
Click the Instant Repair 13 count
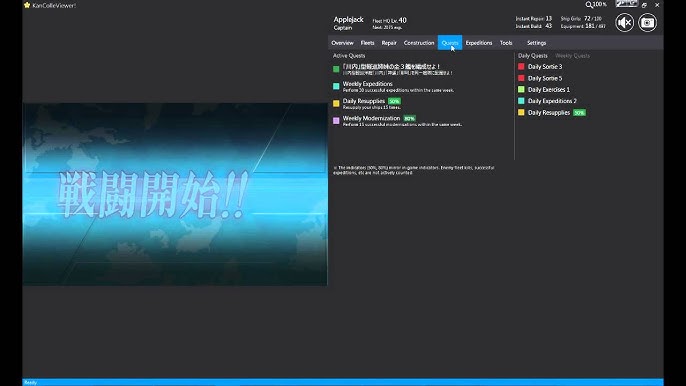click(x=533, y=18)
